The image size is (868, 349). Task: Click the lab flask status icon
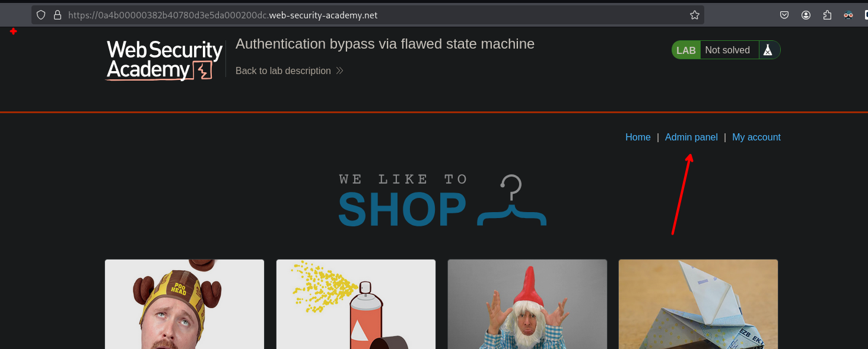pos(768,50)
